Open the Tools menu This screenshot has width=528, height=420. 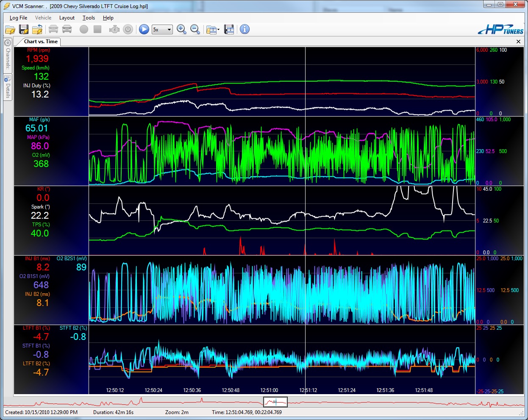89,18
